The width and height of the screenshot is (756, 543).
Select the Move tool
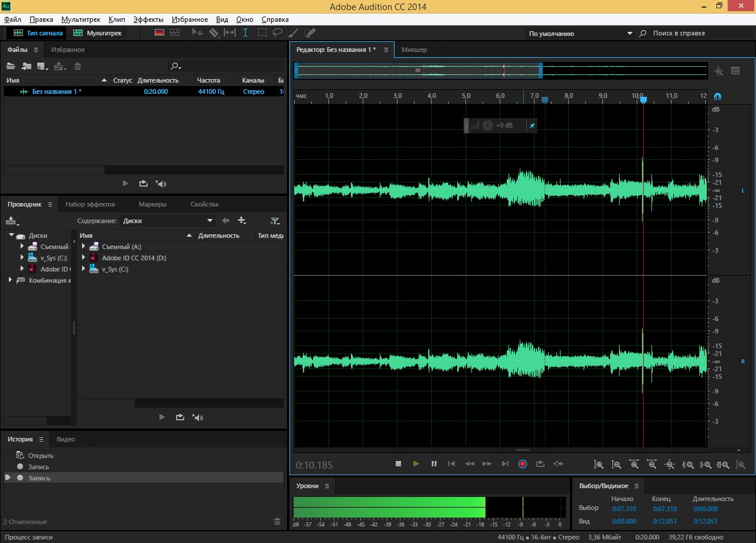click(198, 33)
